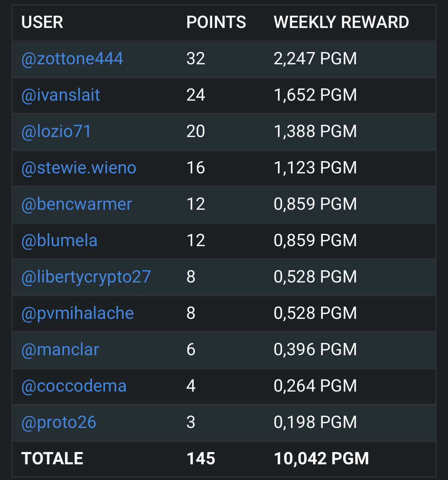Viewport: 448px width, 480px height.
Task: Select the 2,247 PGM reward cell
Action: (x=316, y=59)
